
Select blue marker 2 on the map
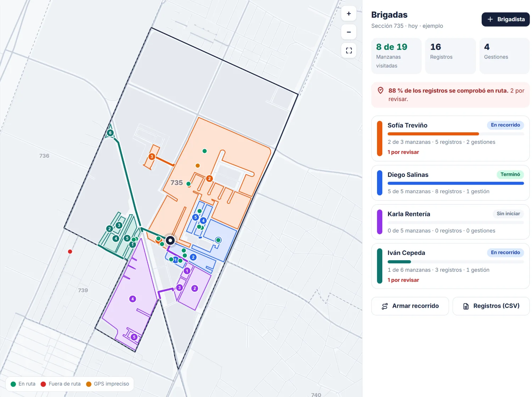coord(193,257)
